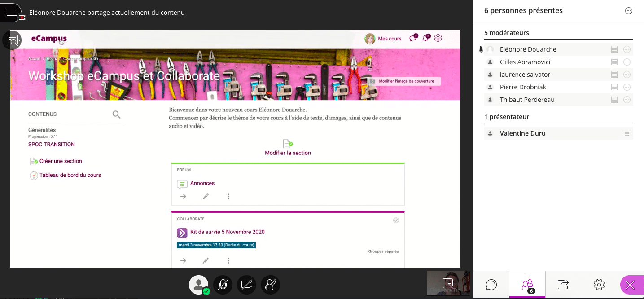Click the connection status icon for Valentine Duru
Viewport: 644px width, 299px height.
pos(627,133)
